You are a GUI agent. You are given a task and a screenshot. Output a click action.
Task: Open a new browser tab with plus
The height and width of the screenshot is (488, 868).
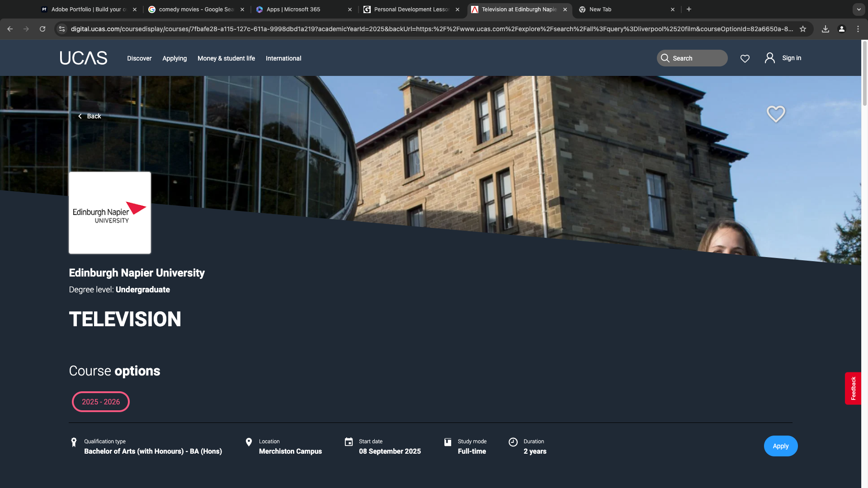[689, 9]
